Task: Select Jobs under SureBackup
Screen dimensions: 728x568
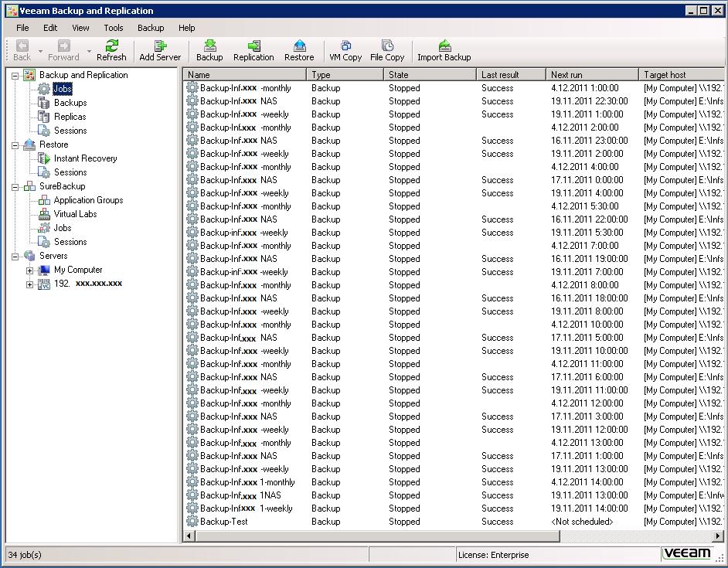Action: 63,228
